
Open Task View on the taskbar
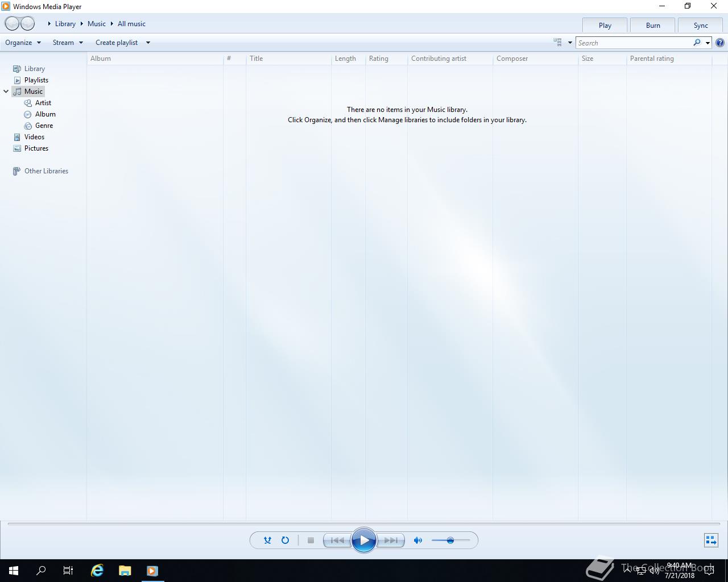pos(68,571)
